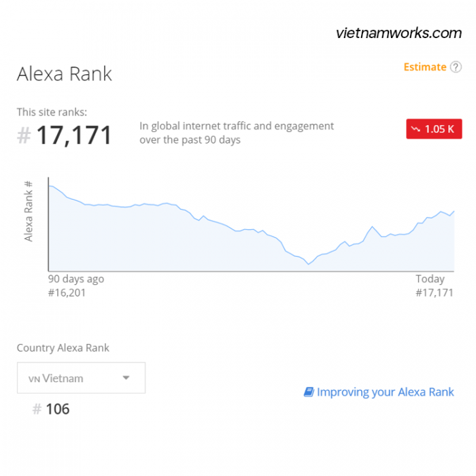Click the blue book icon beside Improving link

coord(309,392)
